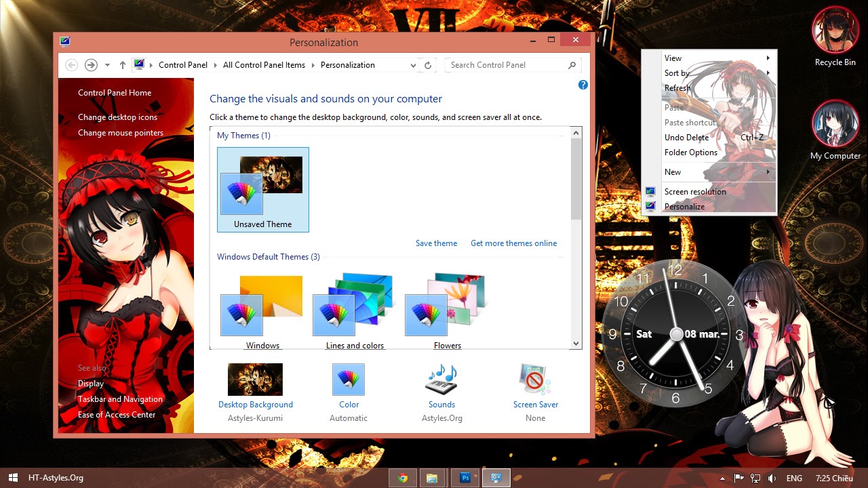Click the ENG input language indicator
This screenshot has width=868, height=488.
point(794,479)
